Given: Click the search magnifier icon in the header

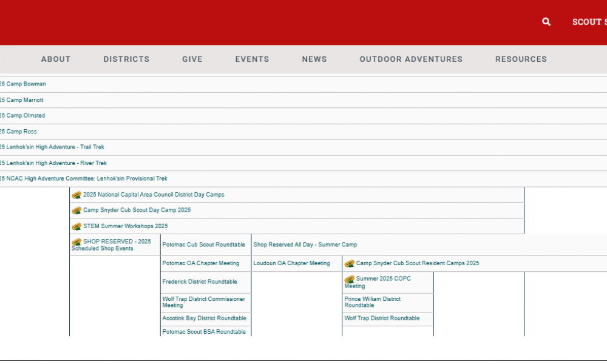Looking at the screenshot, I should coord(546,22).
